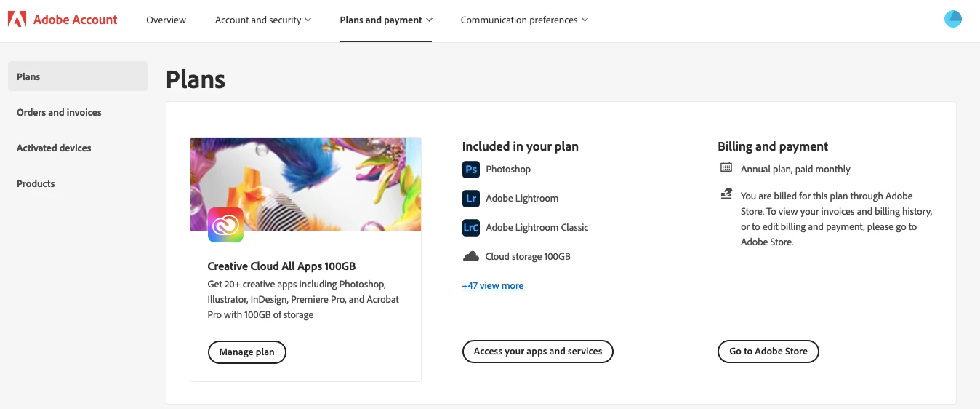Click the Photoshop Ps icon
The image size is (980, 409).
[x=471, y=170]
